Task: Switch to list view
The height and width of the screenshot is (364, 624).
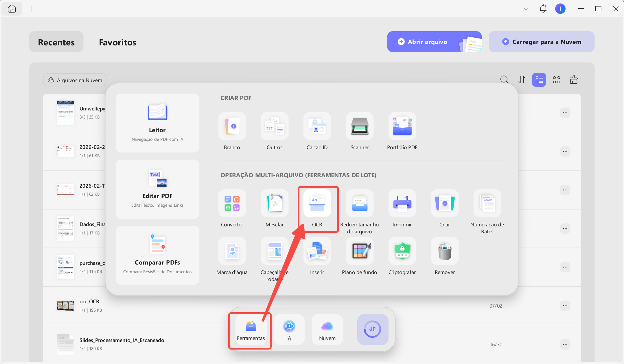Action: (x=539, y=80)
